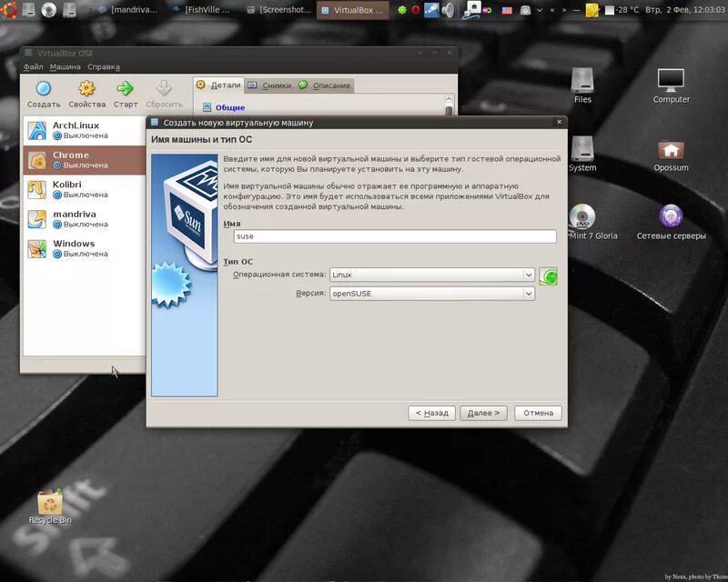Open the Computer desktop icon
Viewport: 728px width, 582px height.
(671, 85)
